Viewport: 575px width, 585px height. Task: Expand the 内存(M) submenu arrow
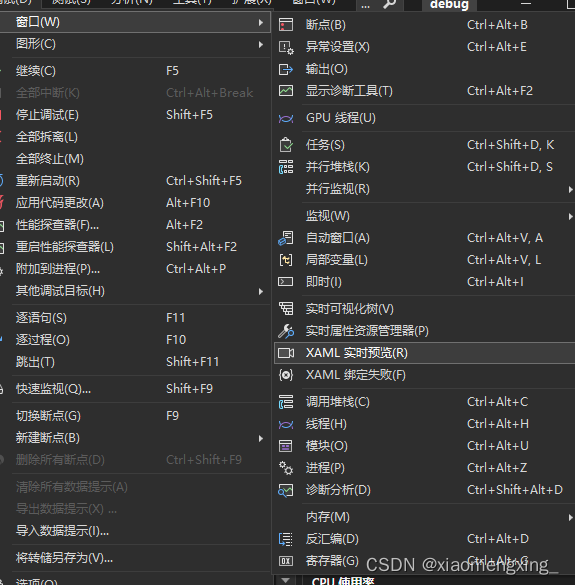(571, 517)
